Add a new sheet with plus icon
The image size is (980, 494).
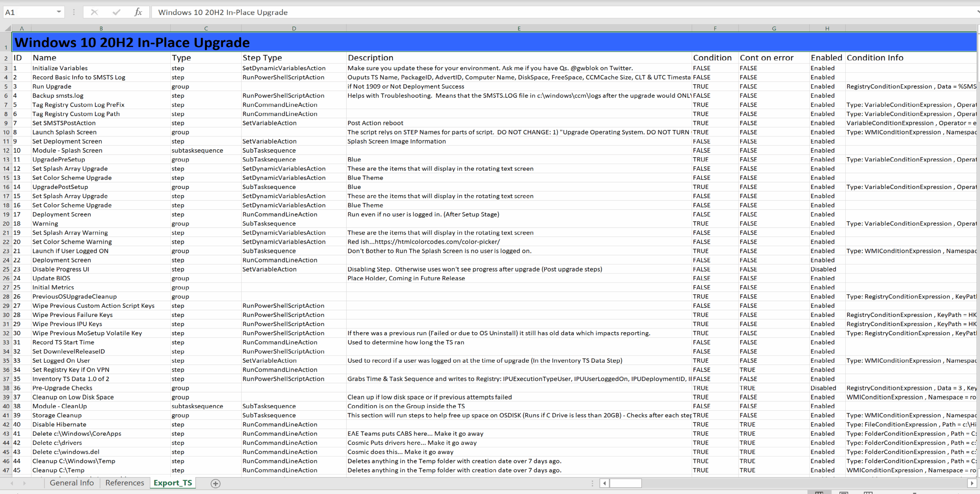point(216,483)
